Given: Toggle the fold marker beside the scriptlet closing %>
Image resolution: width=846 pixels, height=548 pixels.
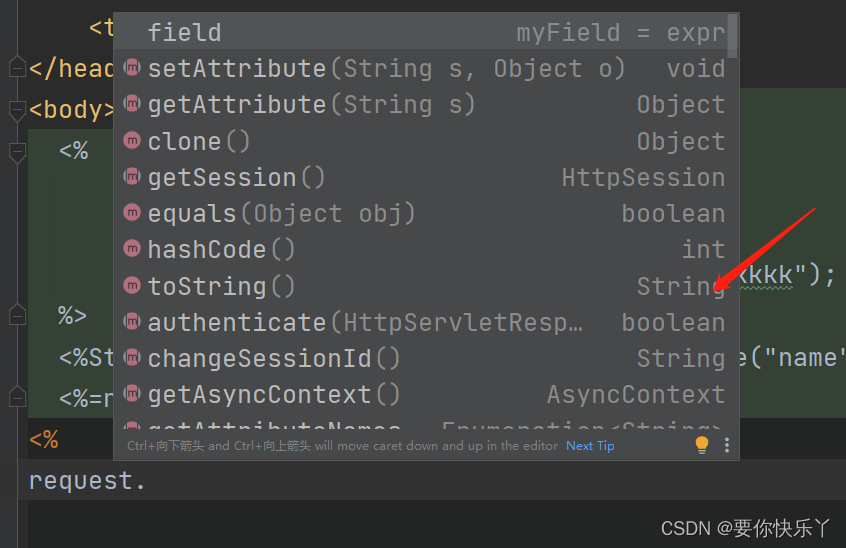Looking at the screenshot, I should pos(16,316).
